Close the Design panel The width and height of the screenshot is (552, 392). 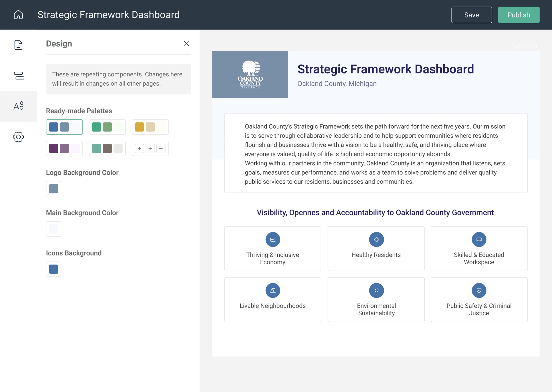point(186,43)
